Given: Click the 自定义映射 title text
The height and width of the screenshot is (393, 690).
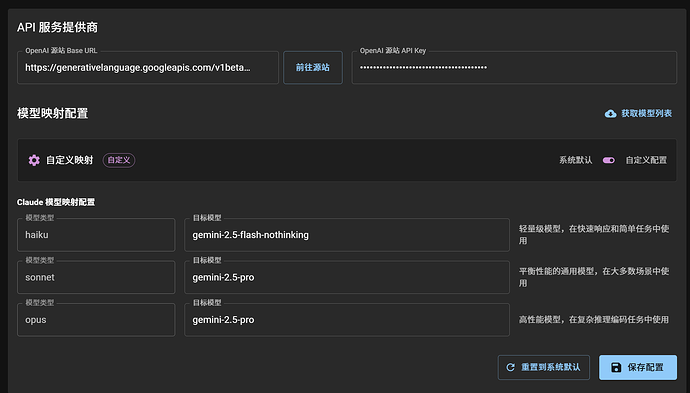Looking at the screenshot, I should point(70,160).
